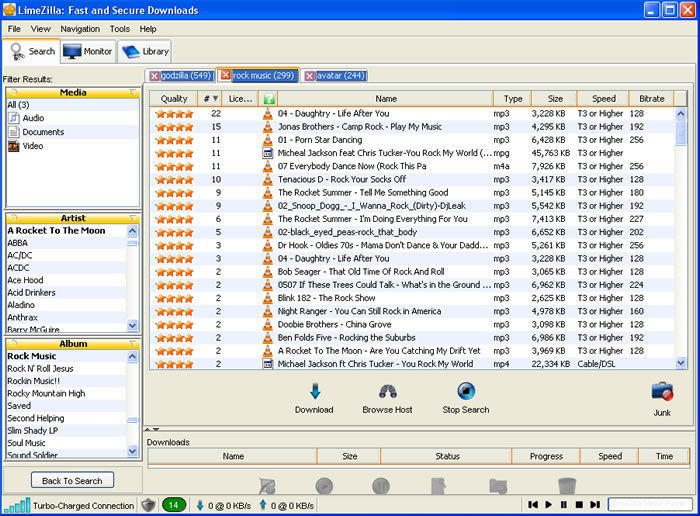Open the Tools menu

pos(120,29)
